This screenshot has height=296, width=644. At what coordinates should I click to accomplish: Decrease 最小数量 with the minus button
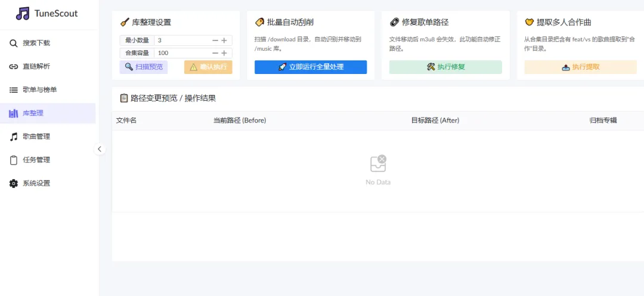click(215, 41)
